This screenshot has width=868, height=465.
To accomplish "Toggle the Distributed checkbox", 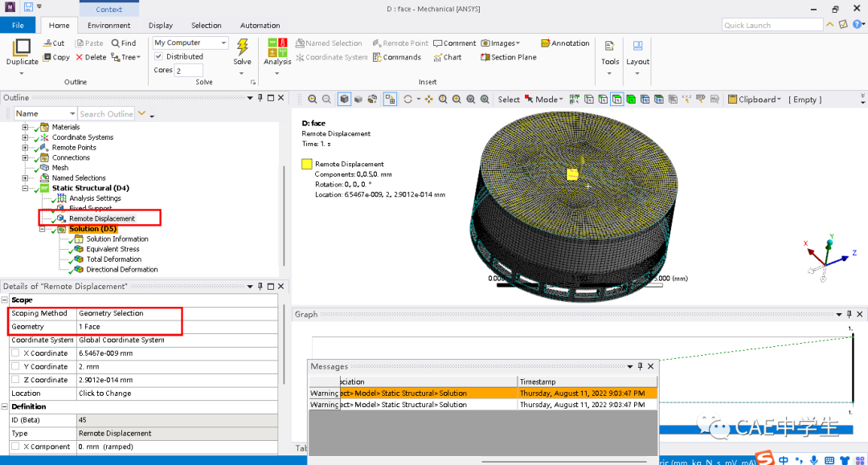I will click(158, 56).
